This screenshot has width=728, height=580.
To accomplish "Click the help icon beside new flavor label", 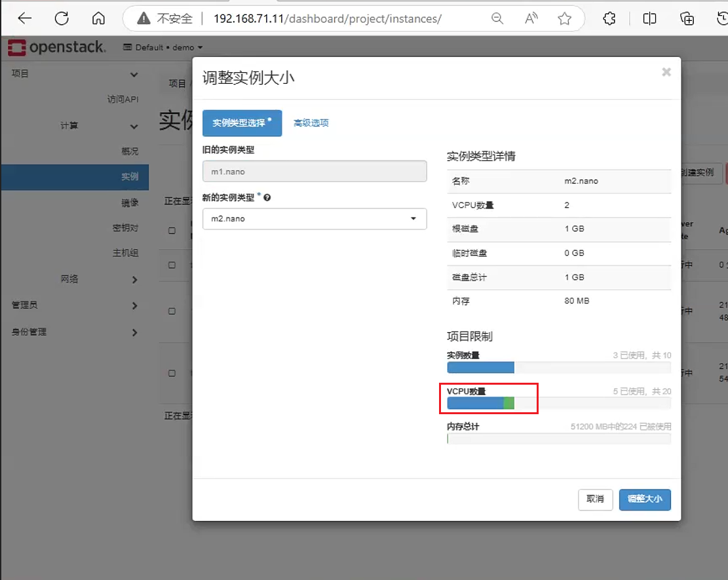I will (x=267, y=197).
